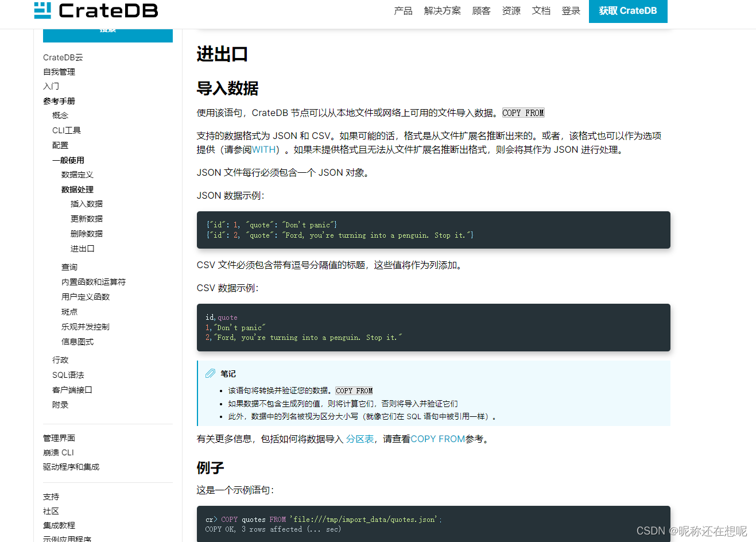Open 斑点 in the sidebar
Image resolution: width=756 pixels, height=542 pixels.
click(x=69, y=312)
